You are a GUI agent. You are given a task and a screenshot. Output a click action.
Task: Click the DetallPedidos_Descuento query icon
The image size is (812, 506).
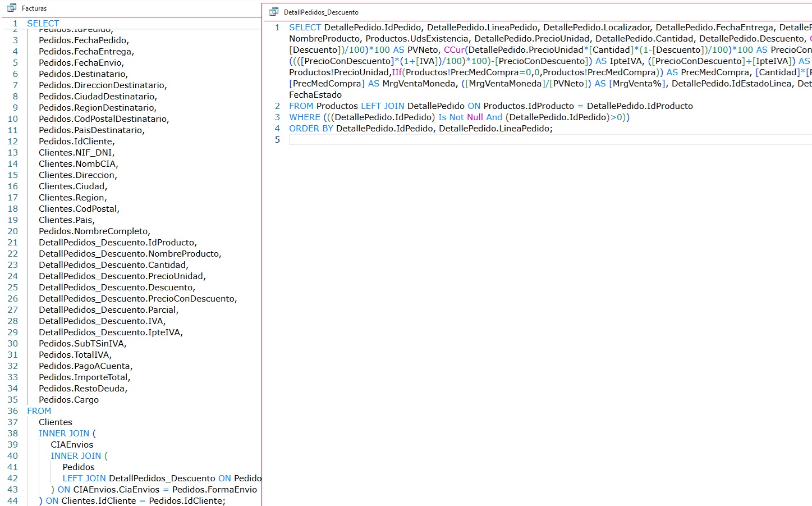[274, 12]
